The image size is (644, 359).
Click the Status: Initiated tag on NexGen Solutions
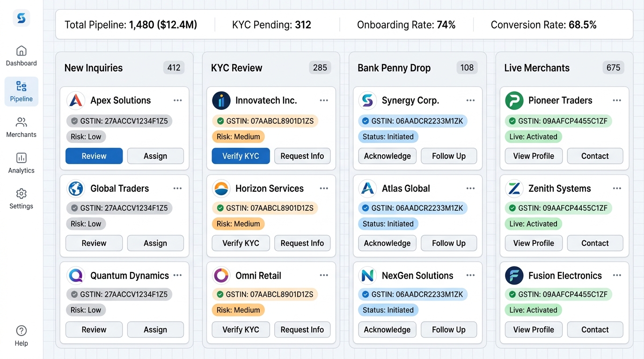(x=388, y=310)
